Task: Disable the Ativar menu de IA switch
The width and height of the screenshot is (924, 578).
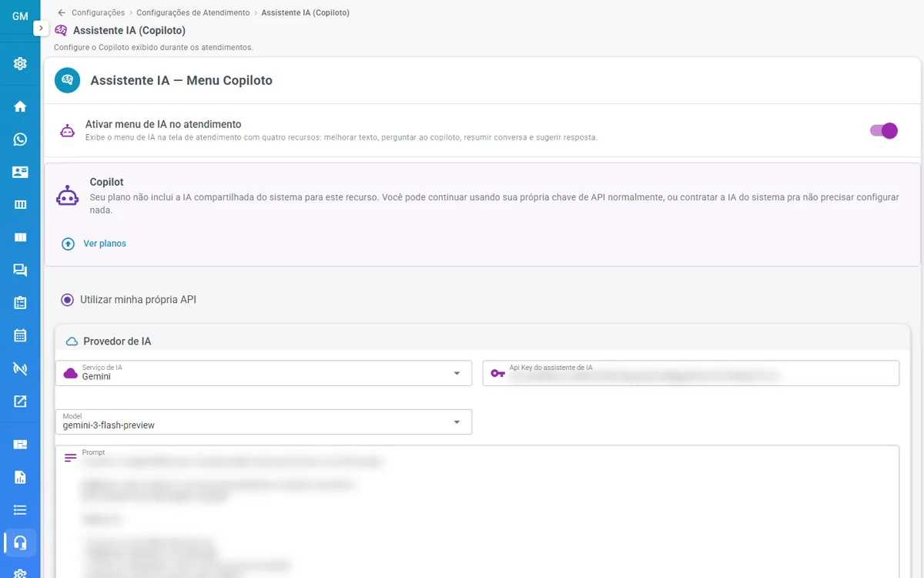Action: [884, 130]
